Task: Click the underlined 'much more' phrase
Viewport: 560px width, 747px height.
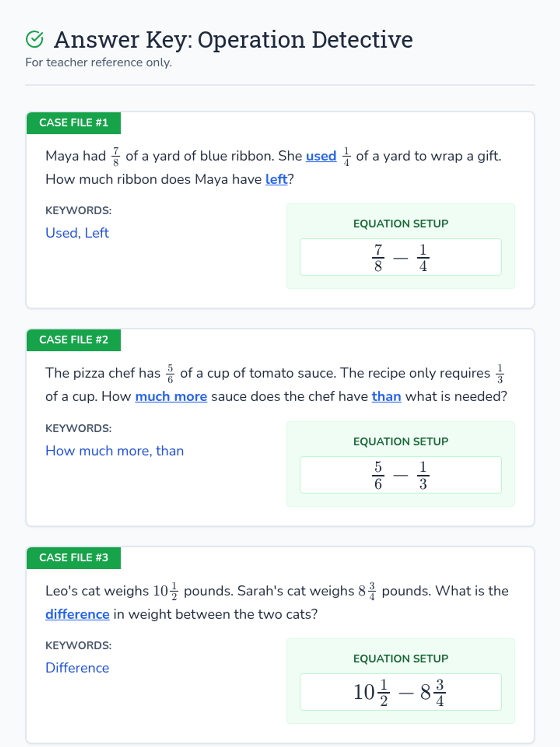Action: coord(171,396)
